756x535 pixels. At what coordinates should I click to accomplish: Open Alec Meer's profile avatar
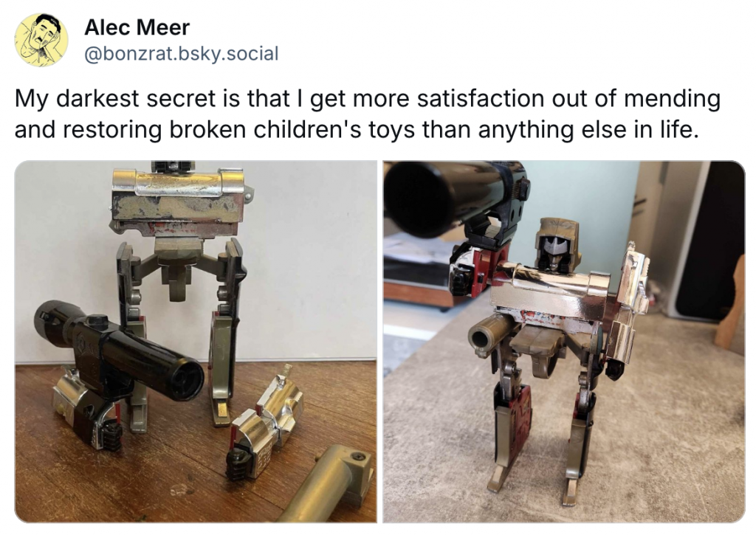coord(41,40)
